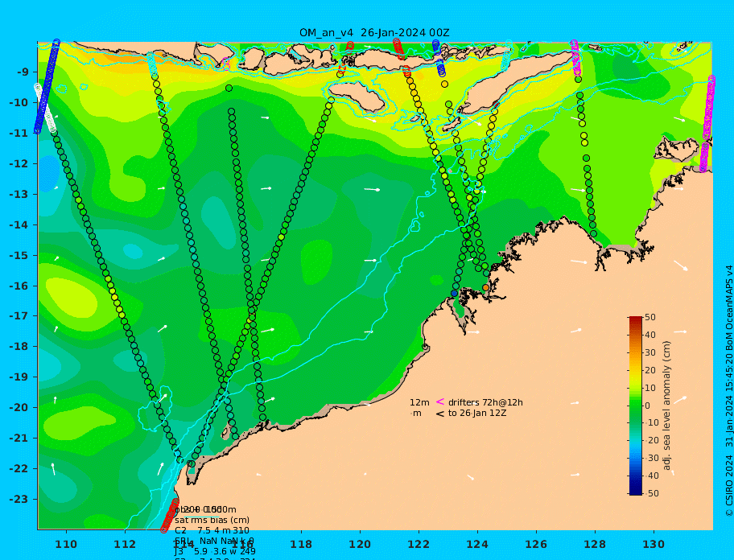Click the longitude tick label '110'
The width and height of the screenshot is (734, 560).
click(67, 544)
